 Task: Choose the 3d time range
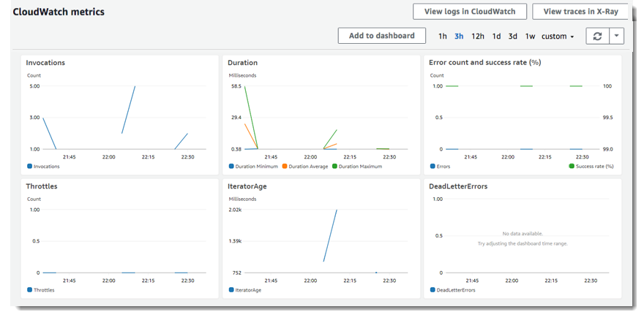pos(513,37)
